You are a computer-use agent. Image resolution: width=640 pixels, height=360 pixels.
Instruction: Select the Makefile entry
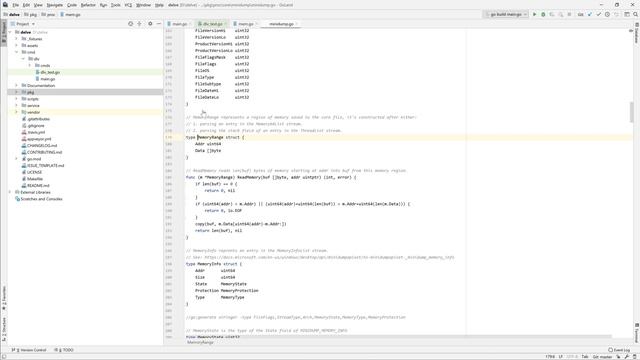click(x=35, y=179)
